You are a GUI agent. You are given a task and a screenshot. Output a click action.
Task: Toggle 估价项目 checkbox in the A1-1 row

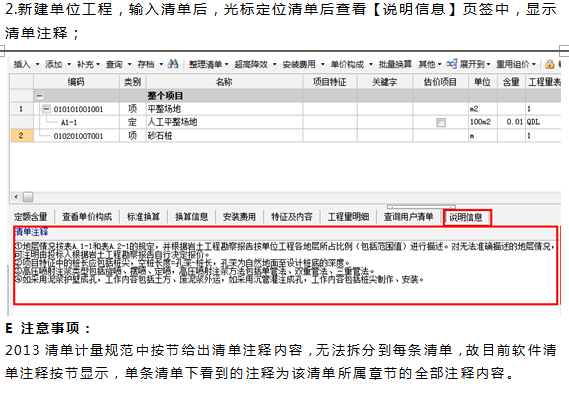tap(441, 122)
